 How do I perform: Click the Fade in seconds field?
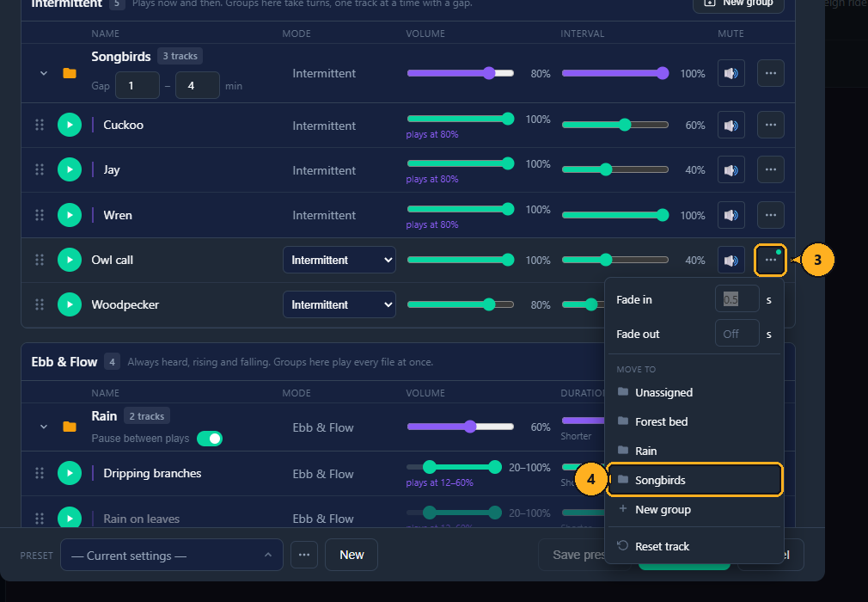[737, 299]
